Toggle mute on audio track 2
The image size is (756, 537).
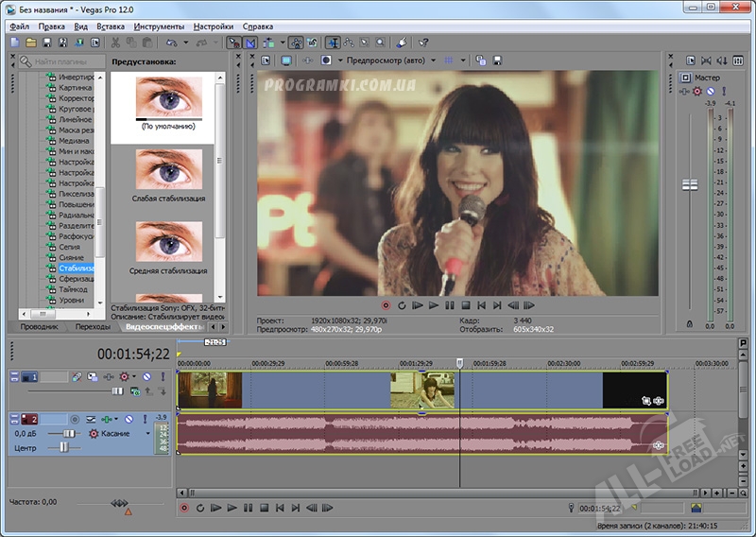130,418
